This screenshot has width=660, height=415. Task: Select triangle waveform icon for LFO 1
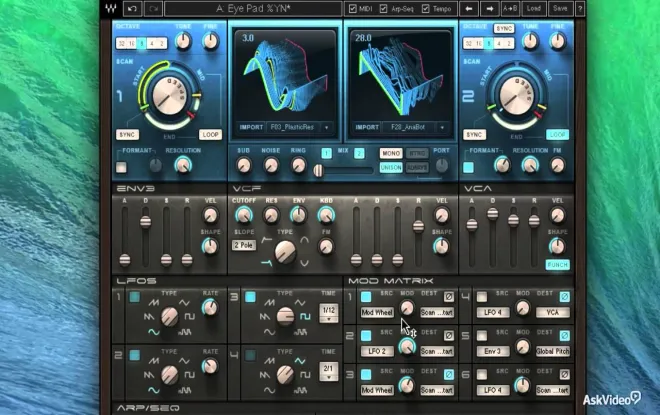[184, 302]
